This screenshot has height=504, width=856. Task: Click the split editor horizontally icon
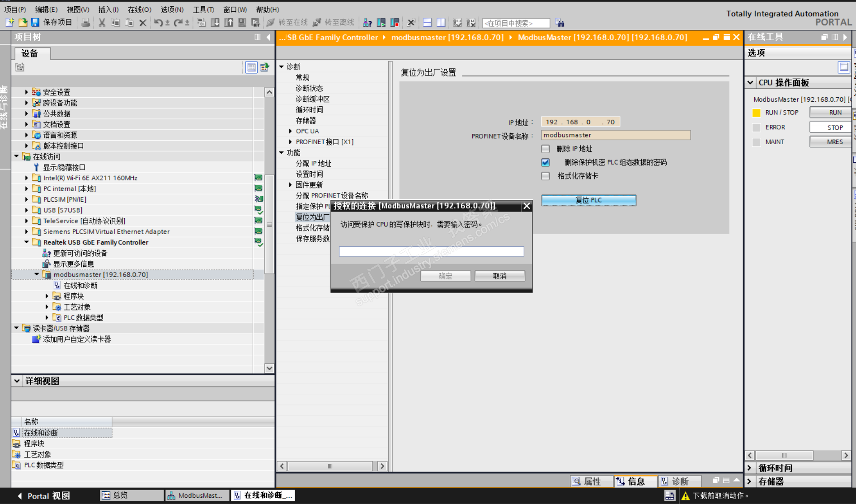[x=428, y=23]
